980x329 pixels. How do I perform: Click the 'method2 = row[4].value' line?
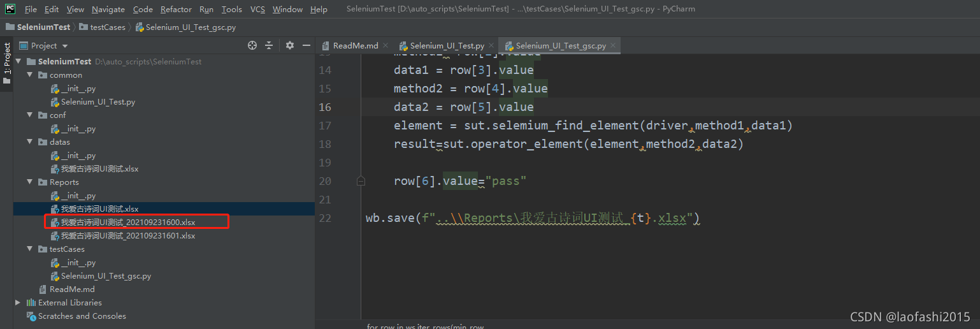coord(471,89)
